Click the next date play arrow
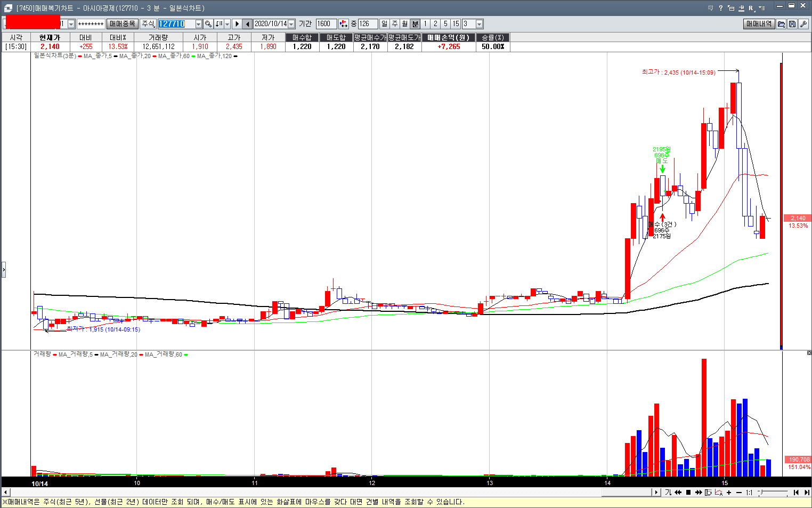The width and height of the screenshot is (812, 508). pos(237,24)
